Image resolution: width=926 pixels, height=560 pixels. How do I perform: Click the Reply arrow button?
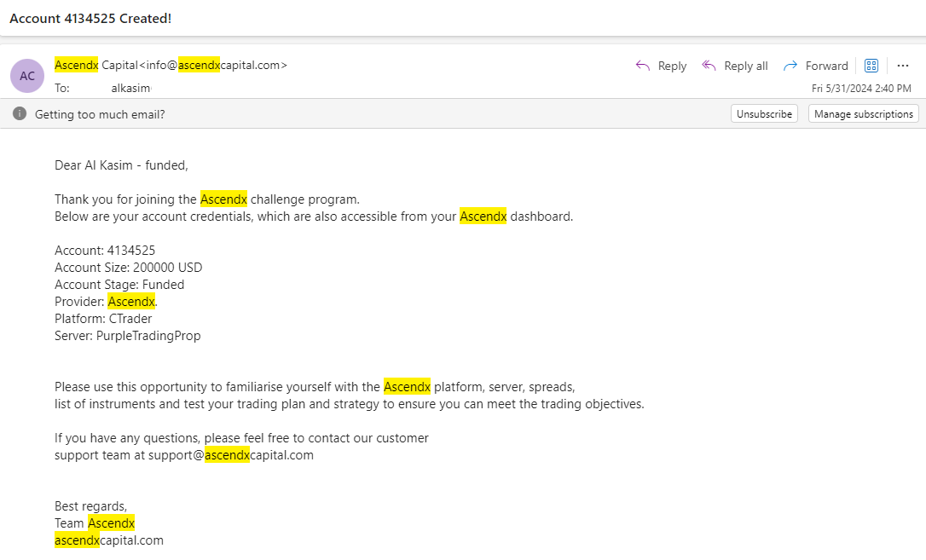coord(661,66)
